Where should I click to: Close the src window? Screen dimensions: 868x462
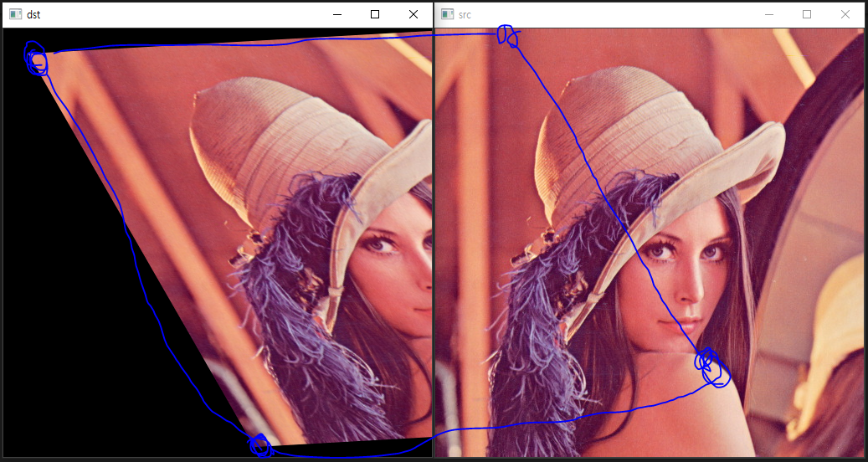(845, 14)
